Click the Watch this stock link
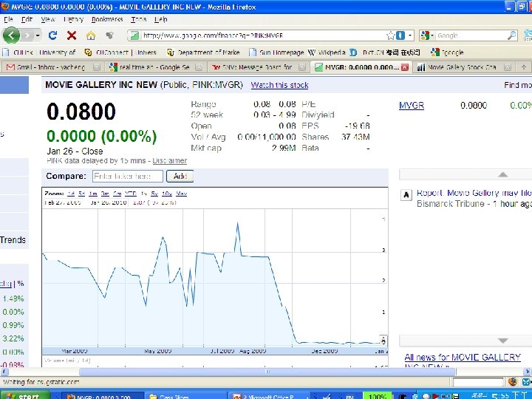This screenshot has width=532, height=399. (279, 85)
